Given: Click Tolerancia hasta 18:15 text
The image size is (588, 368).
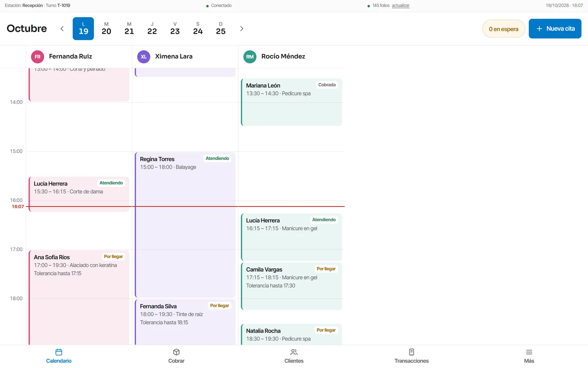Looking at the screenshot, I should [x=164, y=322].
